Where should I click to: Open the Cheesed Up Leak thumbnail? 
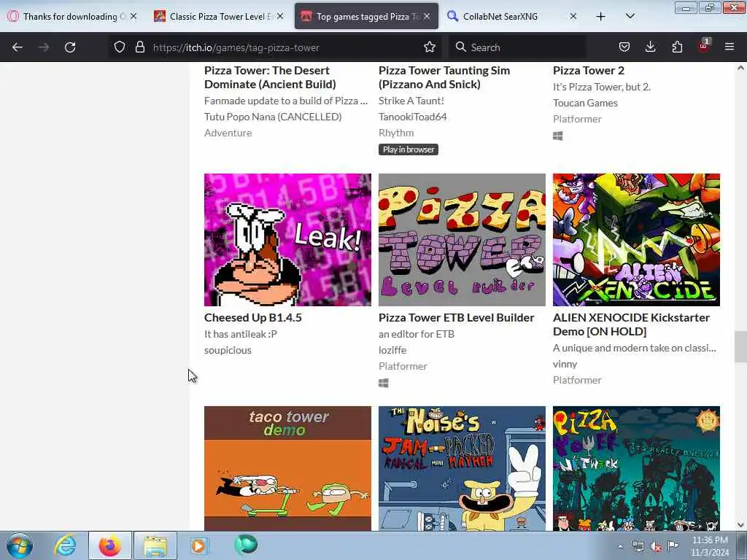287,239
